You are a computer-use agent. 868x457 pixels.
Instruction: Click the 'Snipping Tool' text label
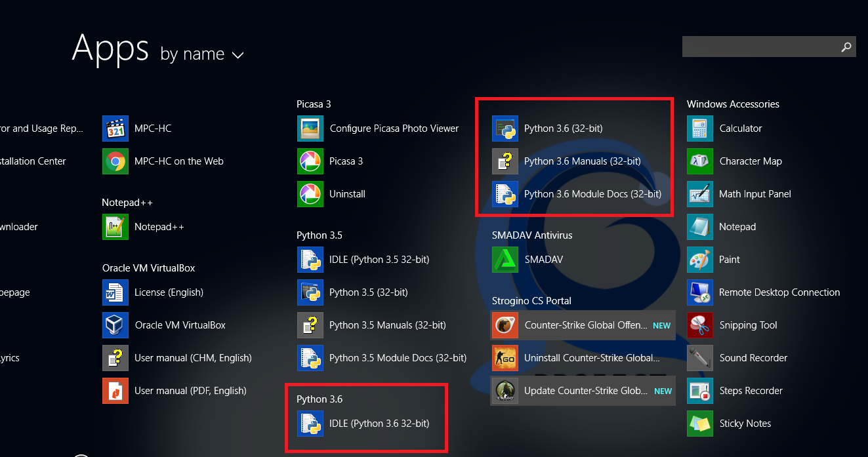[748, 325]
